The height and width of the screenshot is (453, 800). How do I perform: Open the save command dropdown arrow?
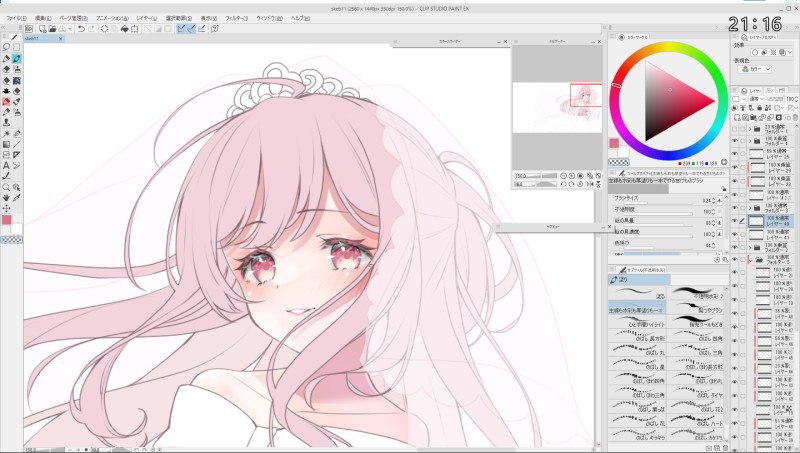tap(70, 29)
